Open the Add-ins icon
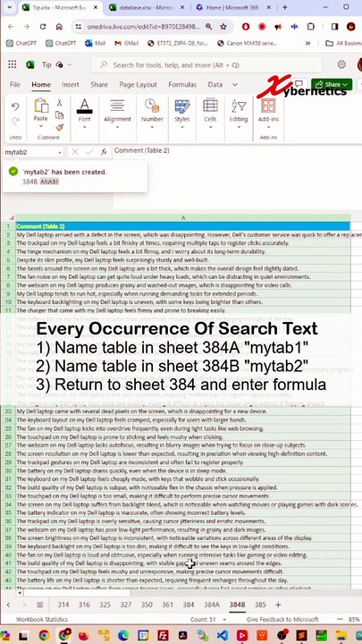 (268, 106)
